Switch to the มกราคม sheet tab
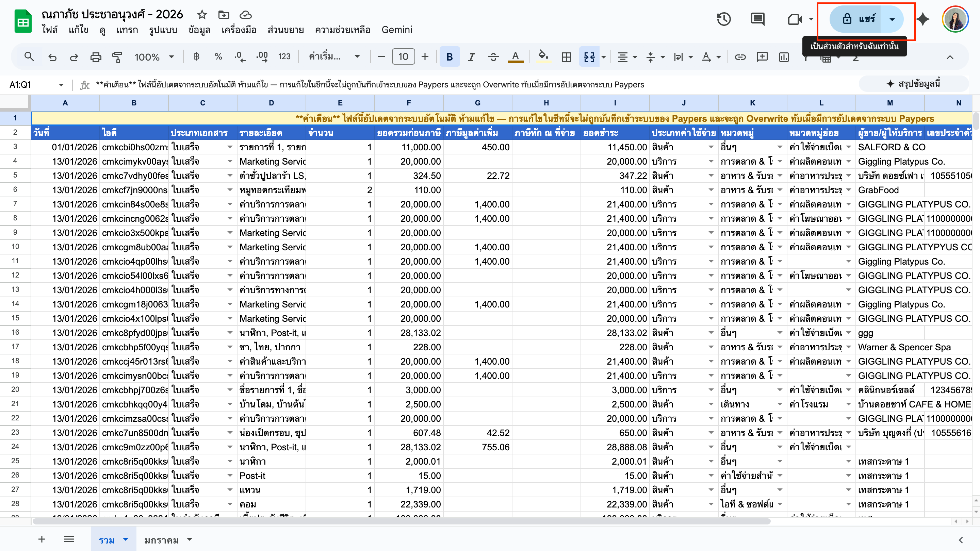980x551 pixels. pyautogui.click(x=161, y=539)
